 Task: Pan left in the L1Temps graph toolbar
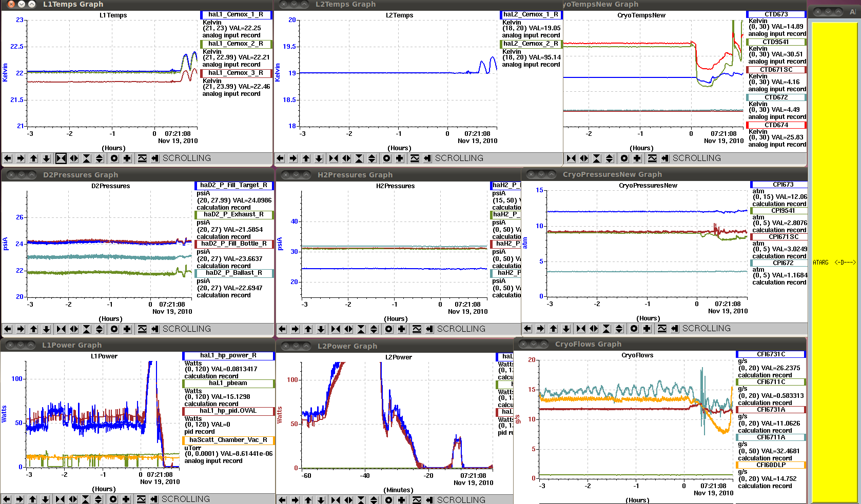[x=8, y=158]
